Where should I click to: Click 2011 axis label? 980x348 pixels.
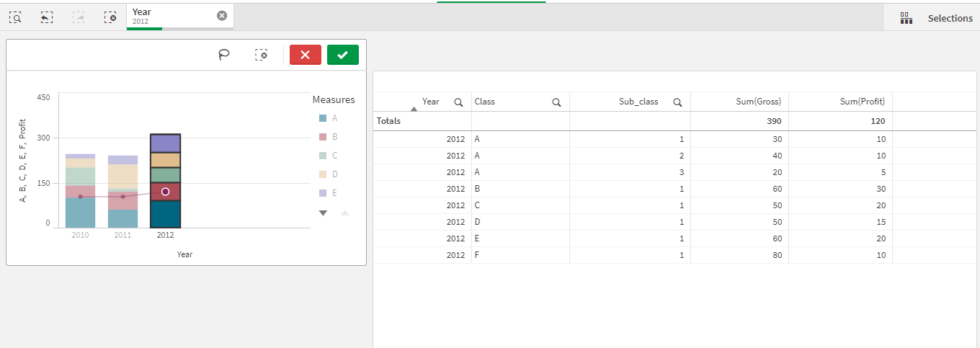pos(122,235)
